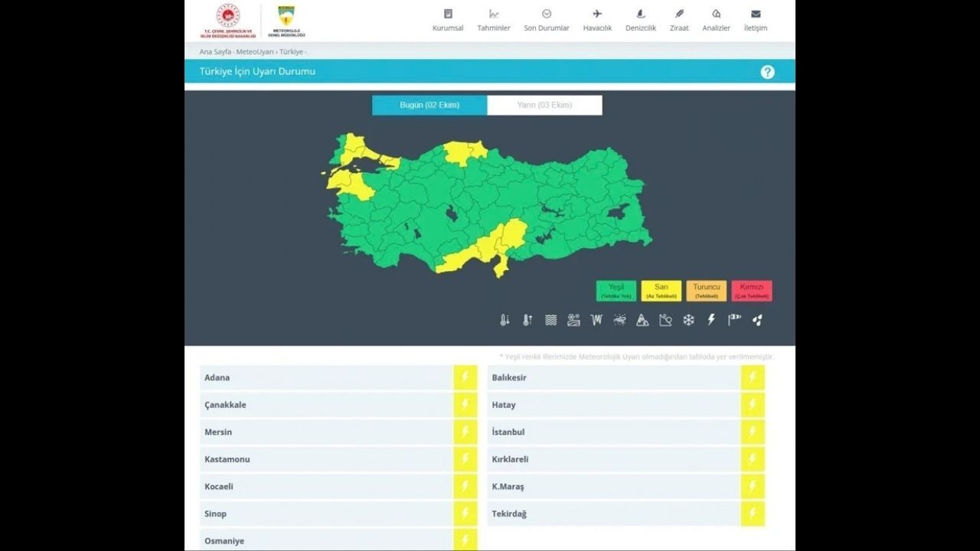This screenshot has height=551, width=980.
Task: Click the Hatay province name
Action: pos(504,405)
